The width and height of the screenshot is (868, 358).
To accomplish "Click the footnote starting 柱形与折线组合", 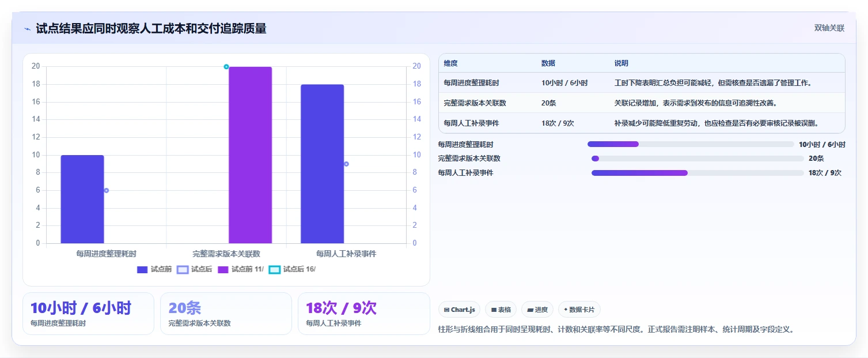I will pyautogui.click(x=616, y=330).
